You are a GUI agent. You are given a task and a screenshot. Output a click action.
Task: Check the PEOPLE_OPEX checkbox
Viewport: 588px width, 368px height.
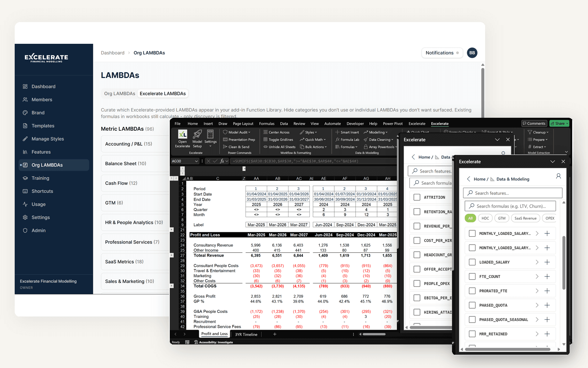[417, 283]
